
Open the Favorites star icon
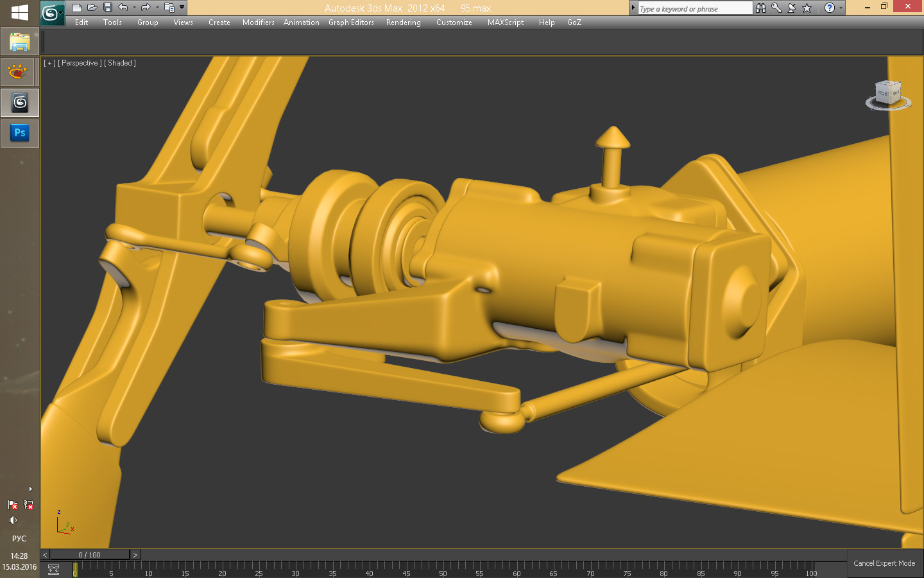(807, 8)
